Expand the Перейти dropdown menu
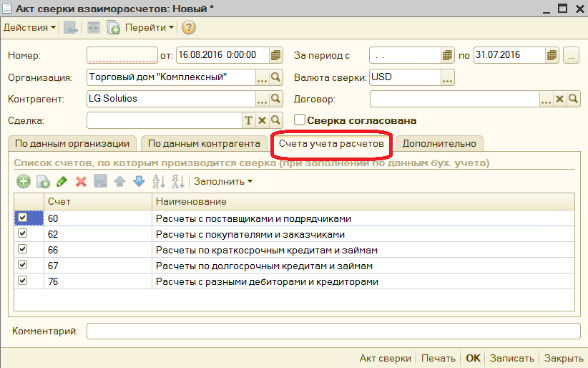588x368 pixels. pos(150,28)
